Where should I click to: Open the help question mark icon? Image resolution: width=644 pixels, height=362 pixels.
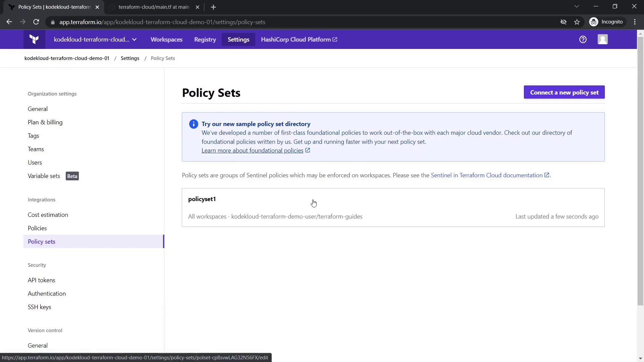[583, 40]
